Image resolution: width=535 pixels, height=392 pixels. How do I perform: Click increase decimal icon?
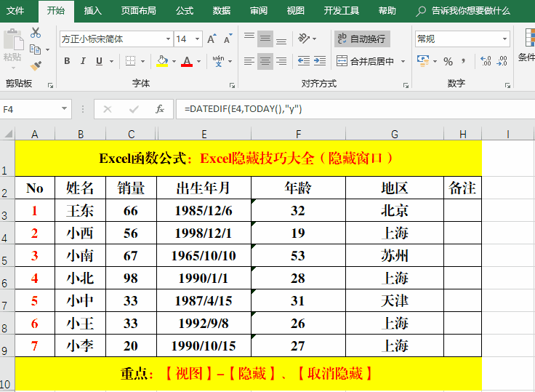coord(486,61)
